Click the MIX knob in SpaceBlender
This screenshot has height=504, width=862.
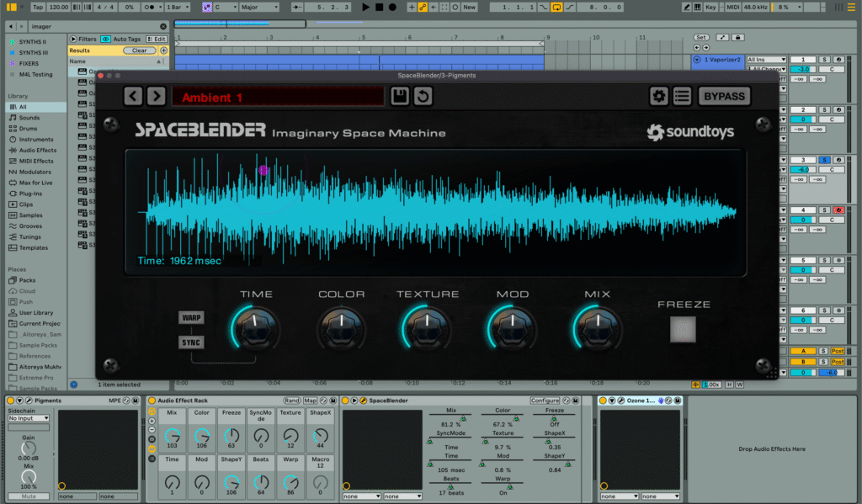pyautogui.click(x=598, y=329)
